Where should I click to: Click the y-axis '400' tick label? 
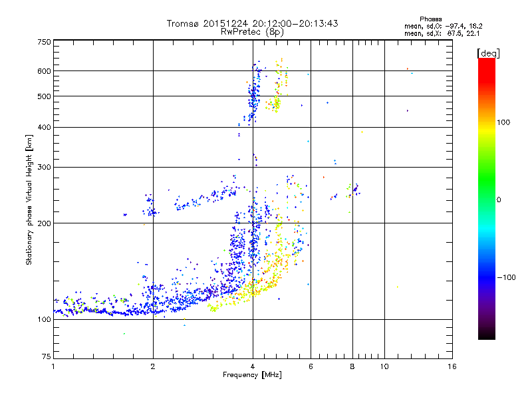(44, 128)
